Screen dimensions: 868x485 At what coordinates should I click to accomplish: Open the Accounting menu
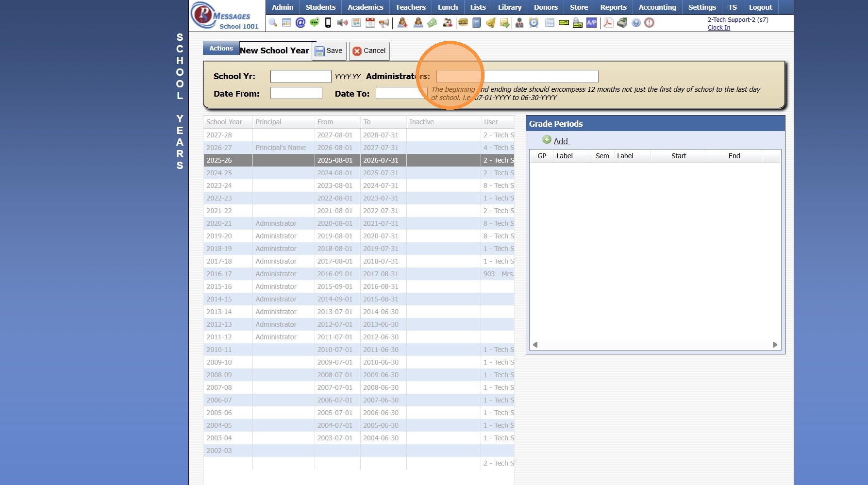[x=657, y=7]
